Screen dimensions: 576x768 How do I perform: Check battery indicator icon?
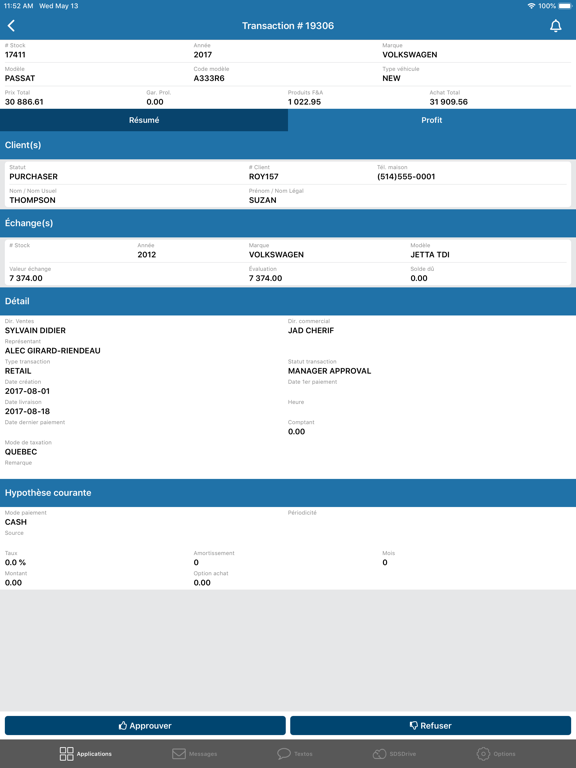[565, 6]
